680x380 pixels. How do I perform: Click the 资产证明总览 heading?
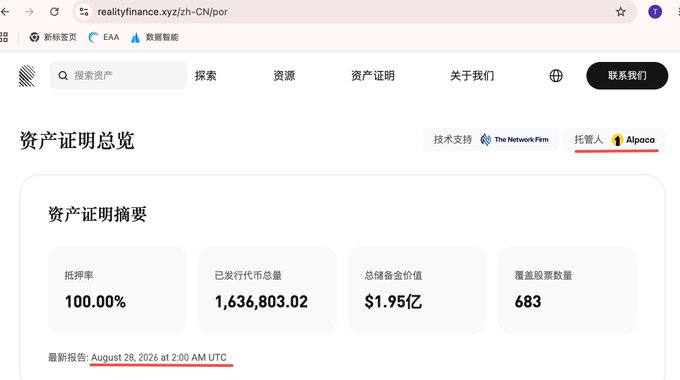pos(77,141)
